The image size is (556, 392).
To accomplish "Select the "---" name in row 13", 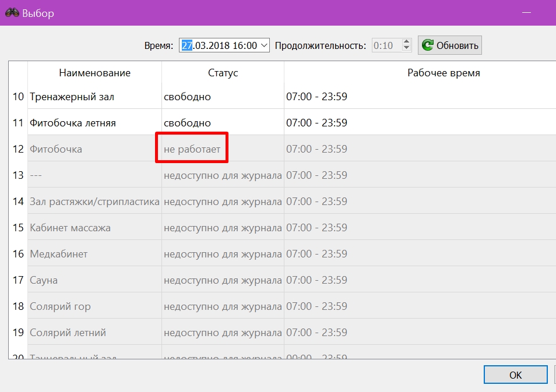I will point(36,175).
